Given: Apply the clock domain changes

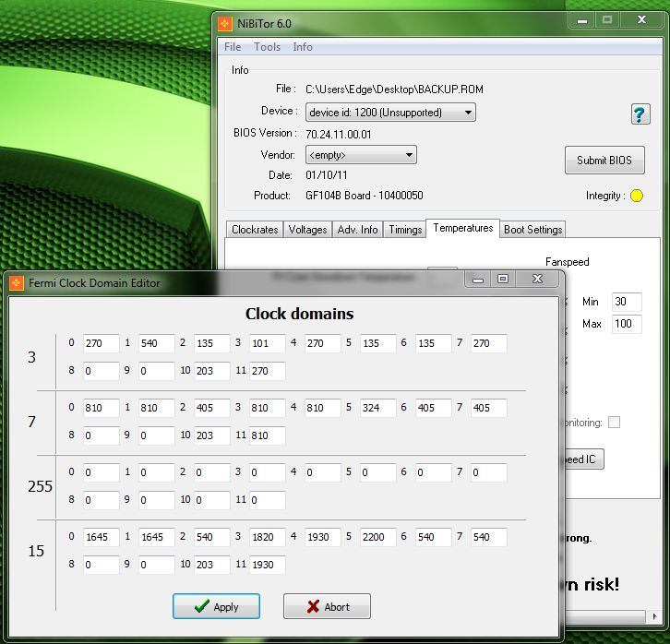Looking at the screenshot, I should [x=216, y=606].
